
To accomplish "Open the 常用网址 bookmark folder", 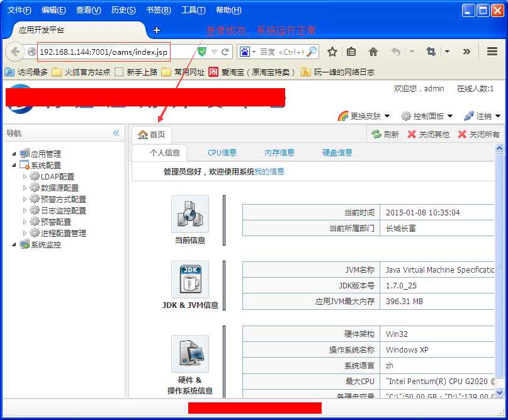I will pos(183,72).
